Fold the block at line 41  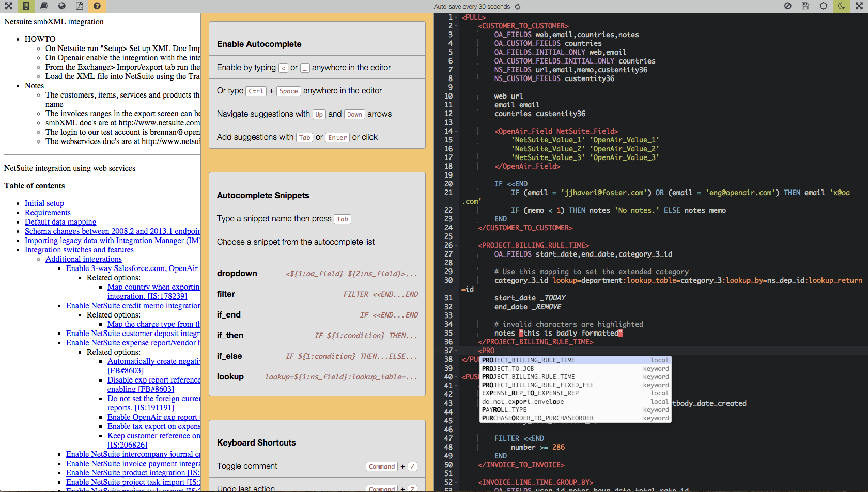point(456,386)
